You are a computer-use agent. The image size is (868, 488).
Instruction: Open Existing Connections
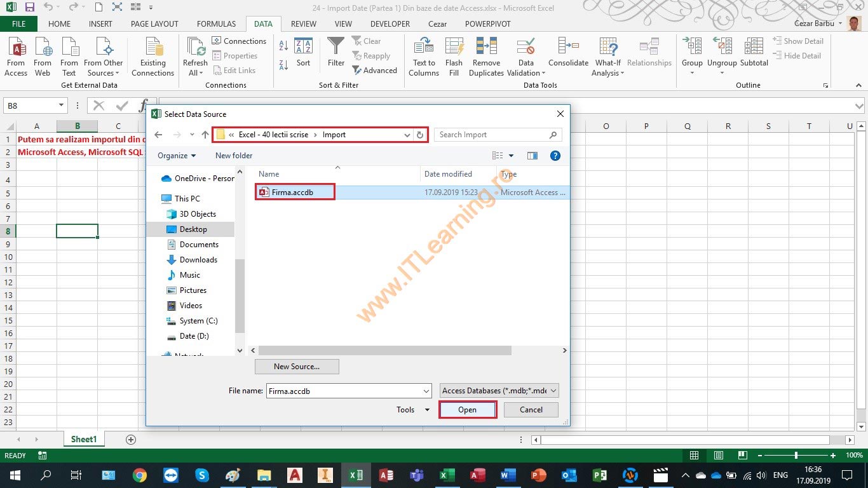click(x=153, y=57)
